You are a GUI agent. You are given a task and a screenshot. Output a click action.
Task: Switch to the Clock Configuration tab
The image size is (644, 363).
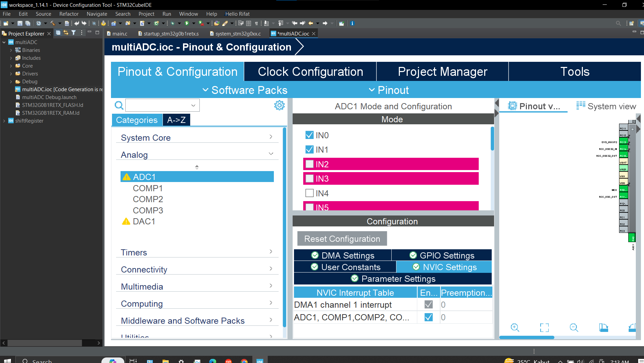point(310,71)
